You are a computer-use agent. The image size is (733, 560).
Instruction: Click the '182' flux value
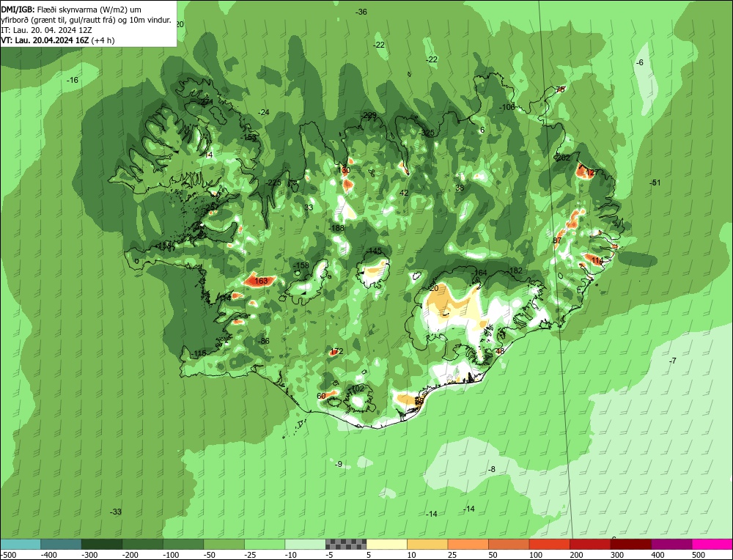515,270
